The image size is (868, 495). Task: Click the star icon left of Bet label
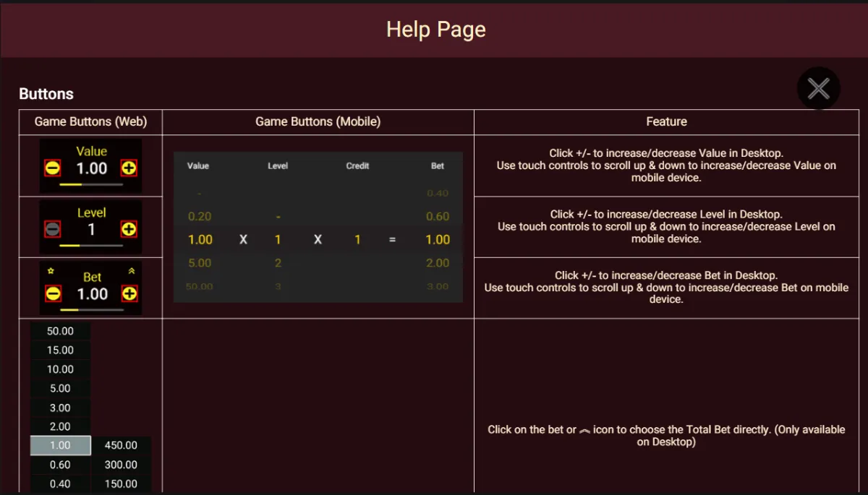[x=51, y=272]
